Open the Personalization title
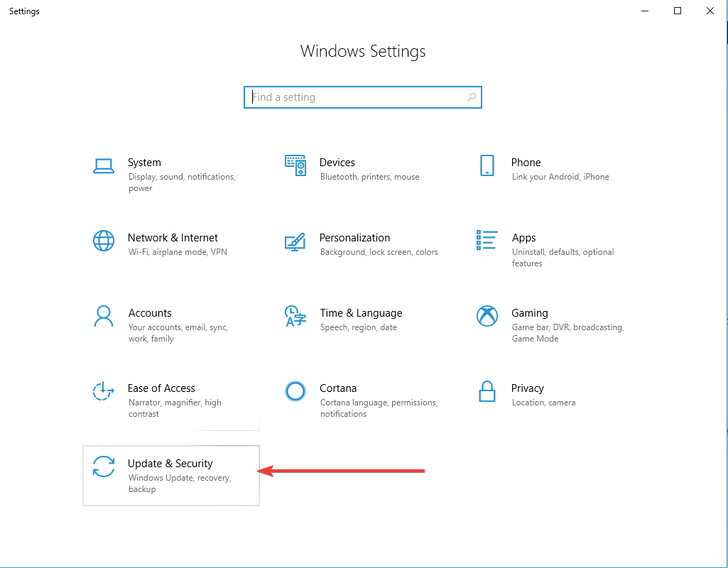 pos(354,238)
